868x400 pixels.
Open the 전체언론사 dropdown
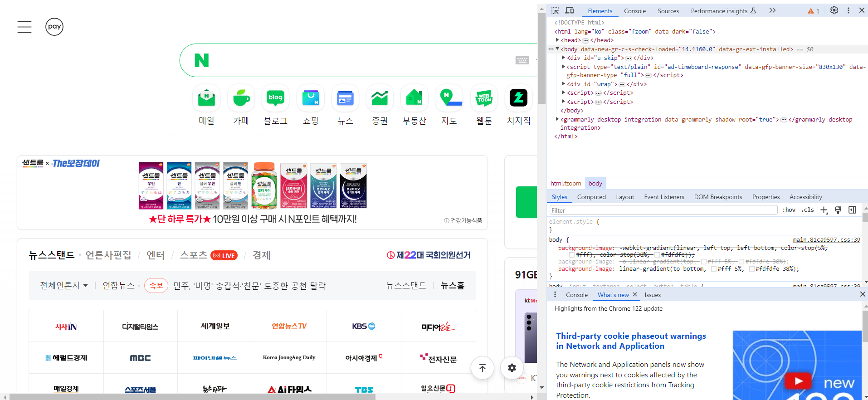(64, 285)
